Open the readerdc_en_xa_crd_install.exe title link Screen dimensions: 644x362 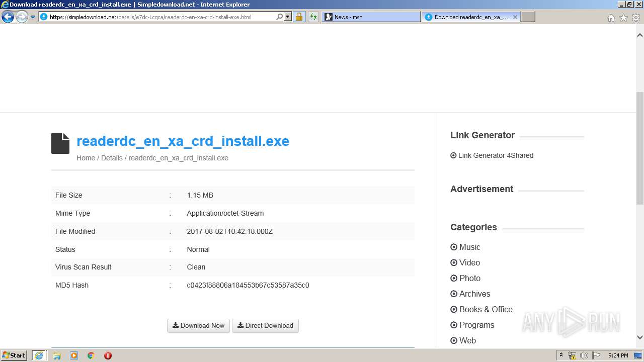183,141
